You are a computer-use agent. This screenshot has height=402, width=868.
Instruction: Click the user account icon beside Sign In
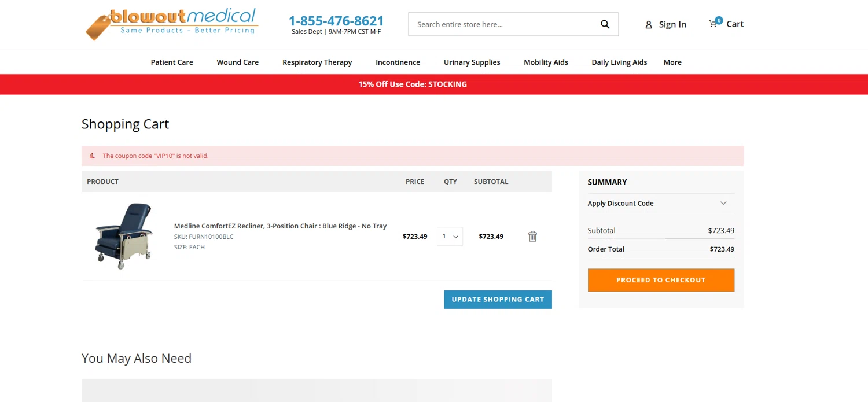point(649,25)
